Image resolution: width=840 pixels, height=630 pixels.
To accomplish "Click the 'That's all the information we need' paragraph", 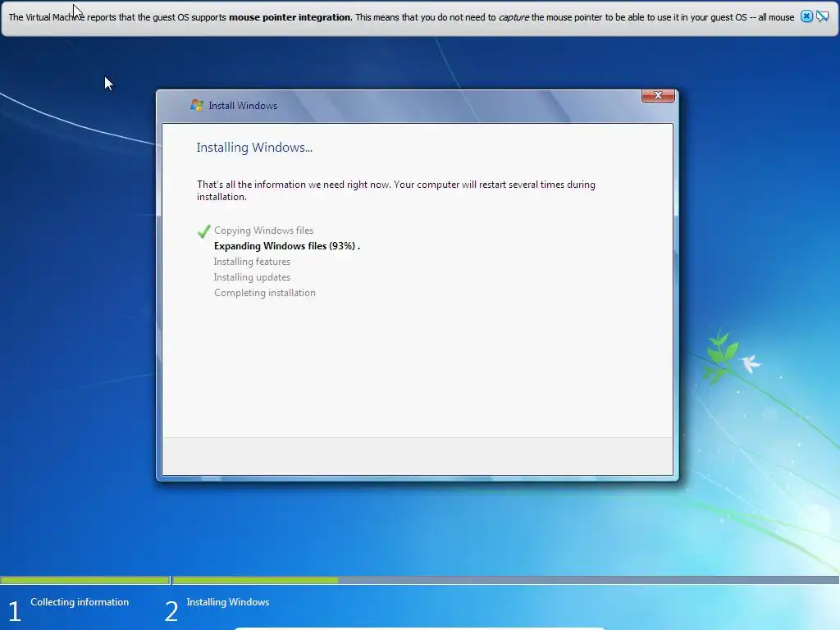I will (x=396, y=190).
